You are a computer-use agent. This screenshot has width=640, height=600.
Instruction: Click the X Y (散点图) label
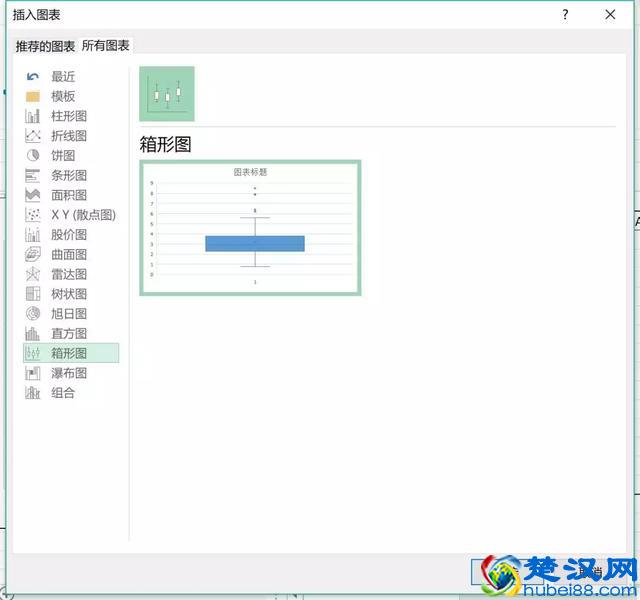coord(84,215)
